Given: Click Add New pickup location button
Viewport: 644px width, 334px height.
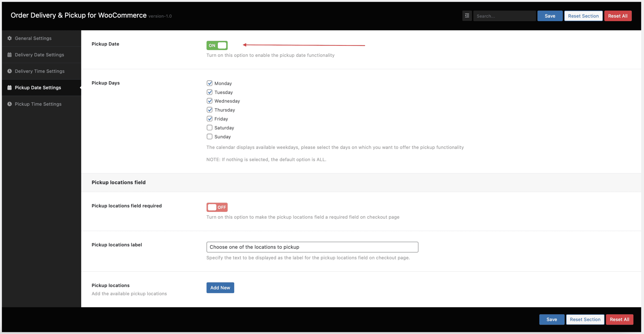Looking at the screenshot, I should (x=220, y=288).
